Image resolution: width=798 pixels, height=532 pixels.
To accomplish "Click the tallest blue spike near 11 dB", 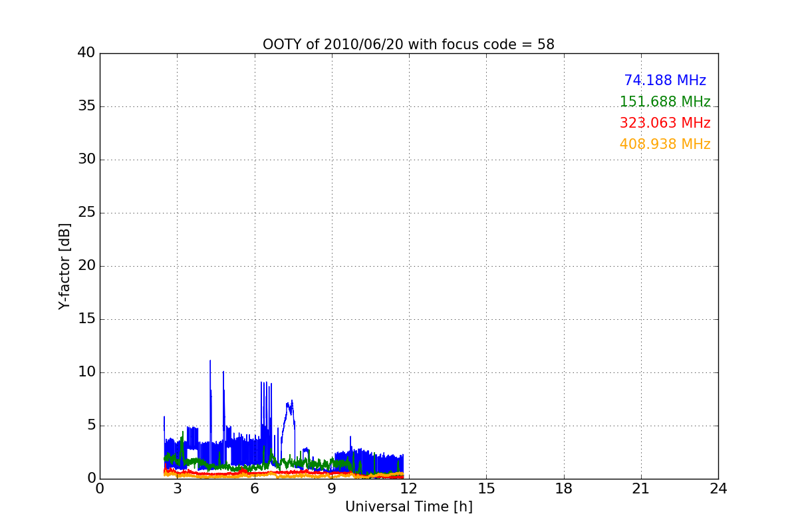I will click(x=210, y=362).
